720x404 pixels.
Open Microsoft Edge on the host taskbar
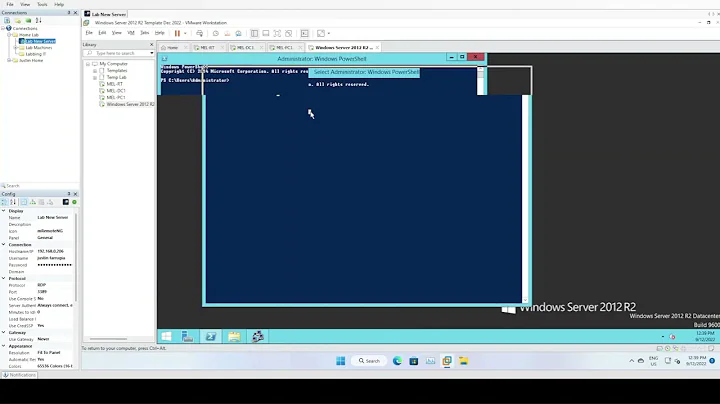point(397,361)
